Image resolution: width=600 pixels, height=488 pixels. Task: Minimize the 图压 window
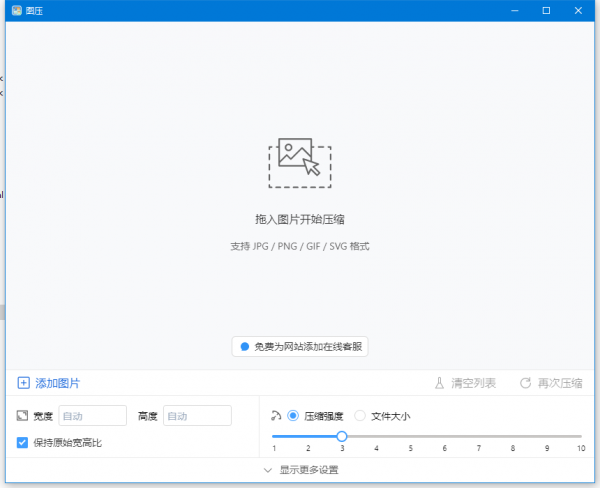click(x=515, y=10)
